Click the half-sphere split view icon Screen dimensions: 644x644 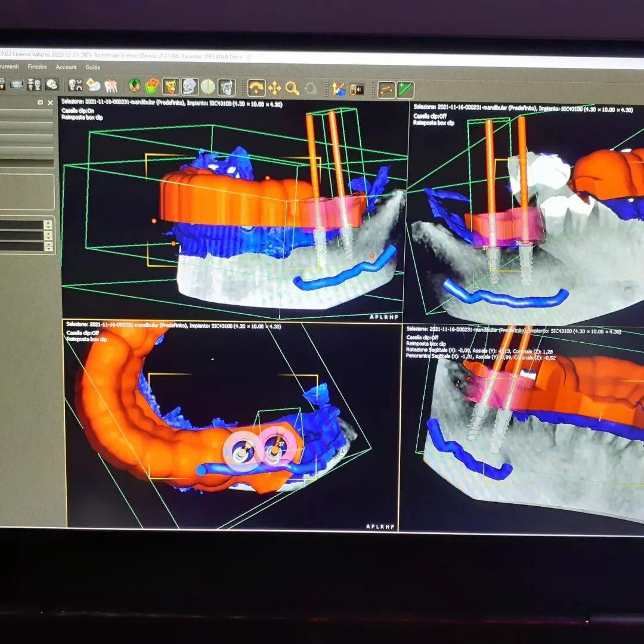pos(208,87)
